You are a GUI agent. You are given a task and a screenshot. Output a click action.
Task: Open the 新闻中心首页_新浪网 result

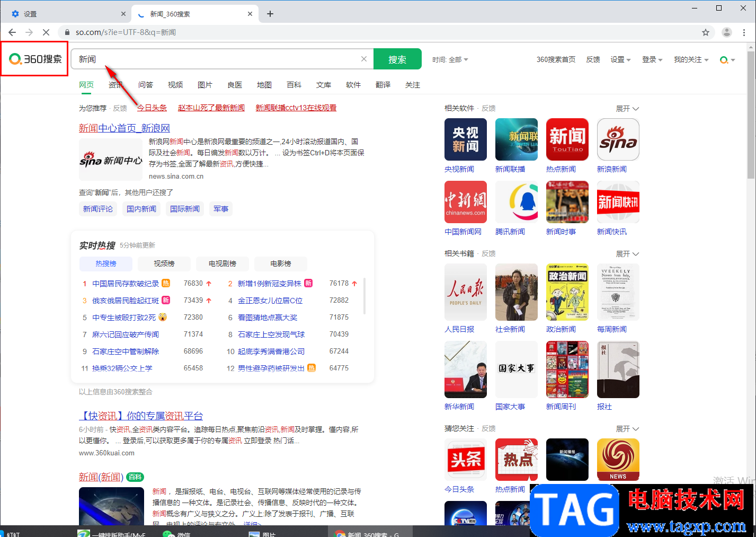124,128
